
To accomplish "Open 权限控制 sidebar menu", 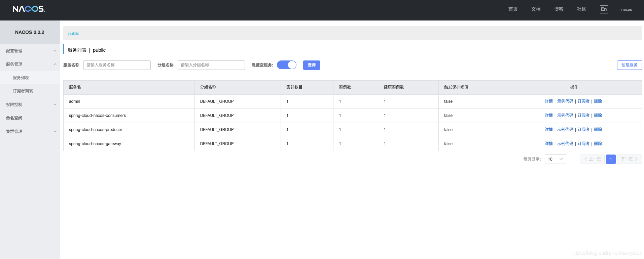I will point(30,104).
